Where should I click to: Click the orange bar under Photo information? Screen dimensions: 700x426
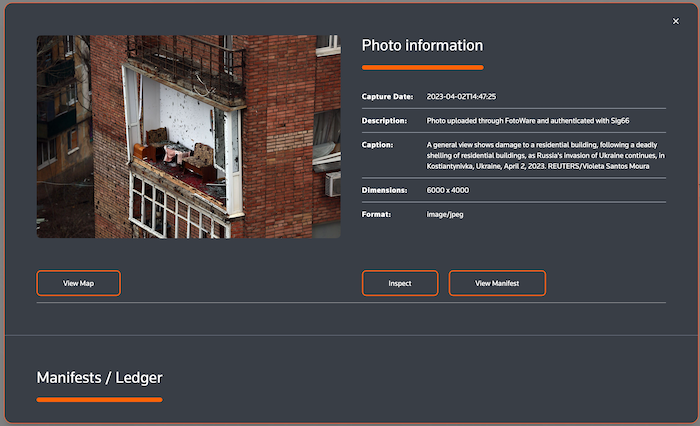tap(422, 68)
